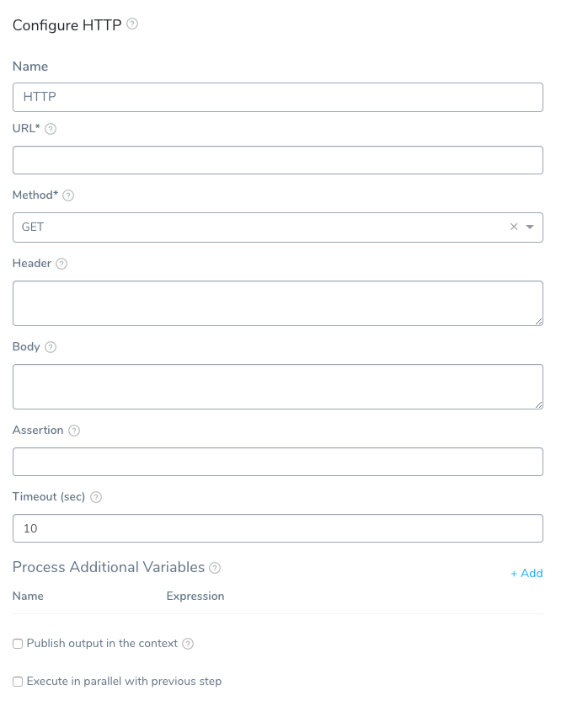
Task: Show Process Additional Variables help
Action: (x=215, y=568)
